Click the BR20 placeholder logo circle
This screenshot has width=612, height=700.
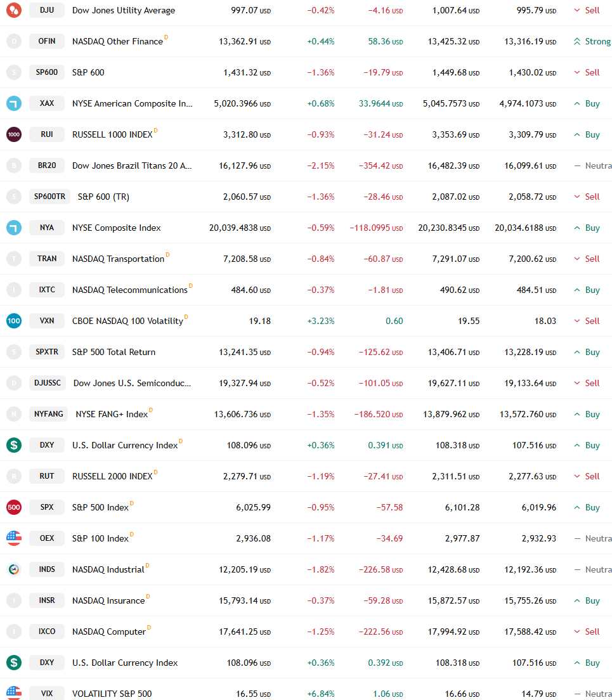pyautogui.click(x=14, y=165)
